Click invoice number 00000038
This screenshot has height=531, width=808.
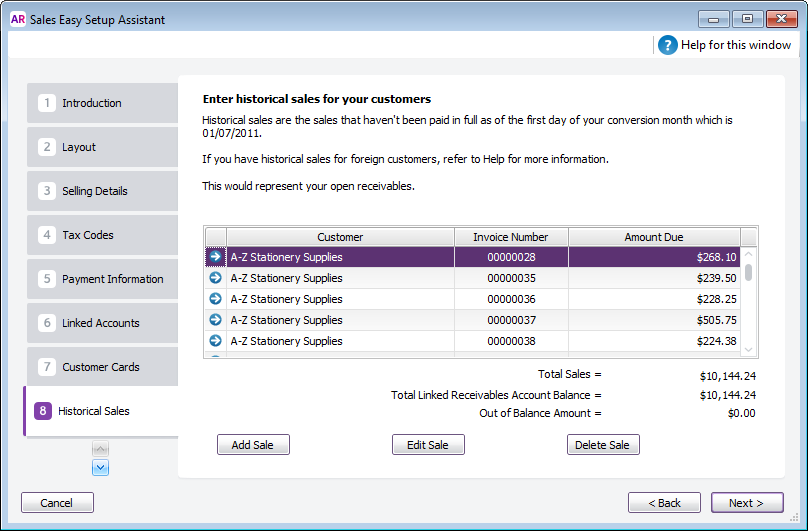[x=511, y=341]
